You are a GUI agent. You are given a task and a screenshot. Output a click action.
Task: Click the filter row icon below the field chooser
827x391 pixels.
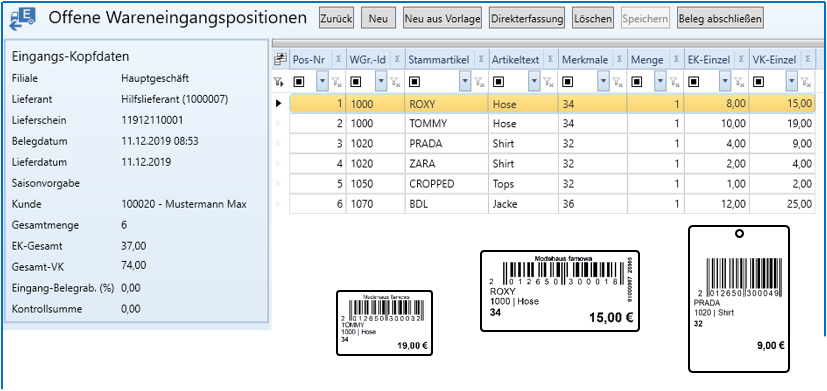(x=279, y=81)
